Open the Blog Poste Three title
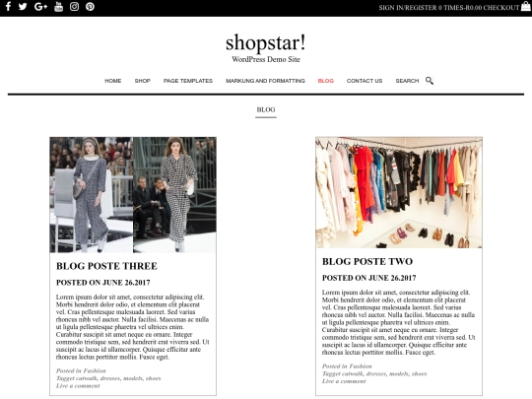 [x=106, y=266]
